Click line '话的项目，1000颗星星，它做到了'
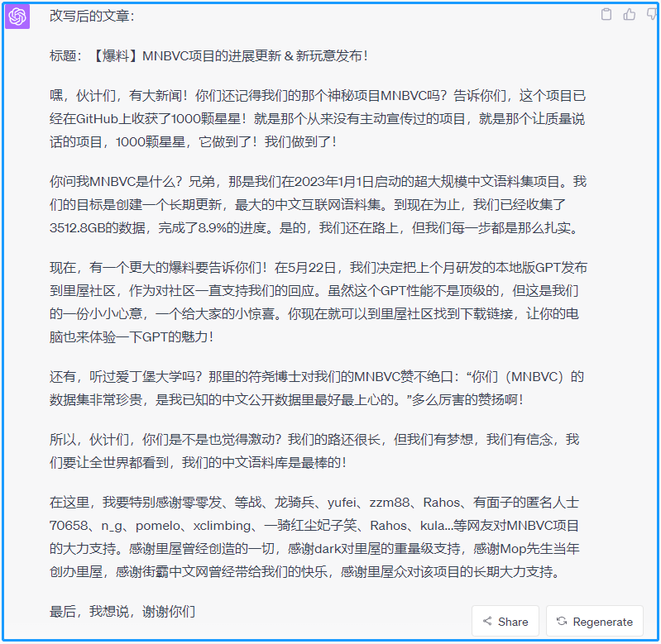The width and height of the screenshot is (661, 644). [193, 142]
